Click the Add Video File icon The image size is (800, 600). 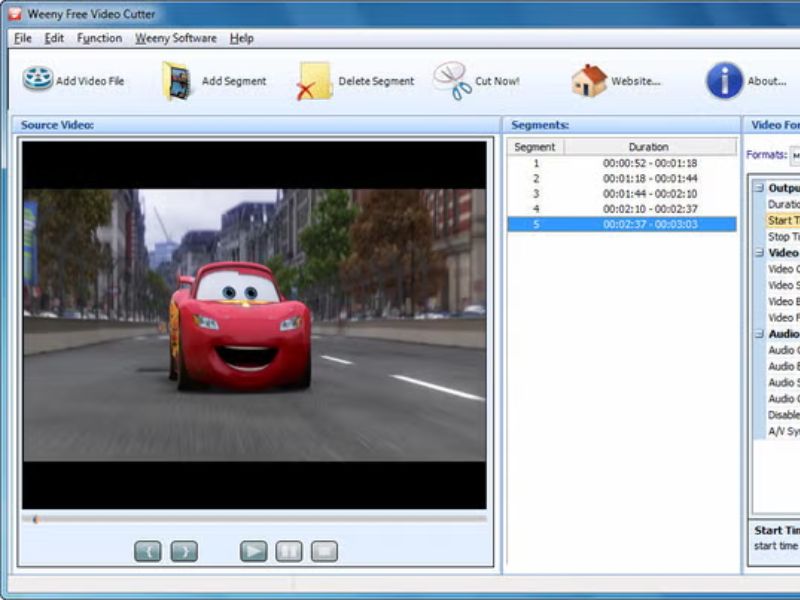38,80
